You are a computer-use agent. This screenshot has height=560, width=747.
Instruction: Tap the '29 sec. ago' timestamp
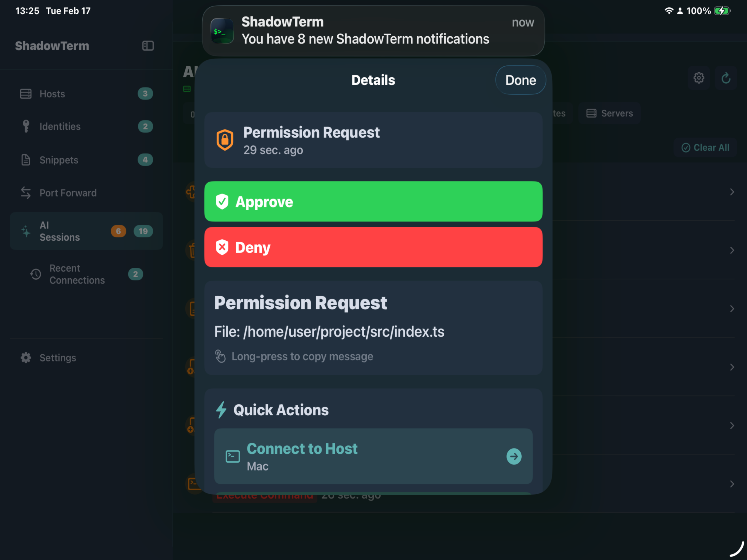pos(273,150)
